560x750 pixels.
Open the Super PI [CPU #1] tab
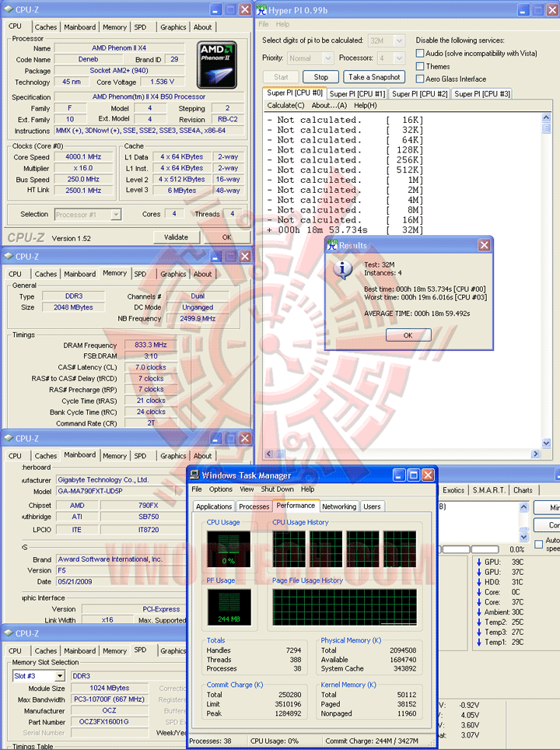(357, 93)
